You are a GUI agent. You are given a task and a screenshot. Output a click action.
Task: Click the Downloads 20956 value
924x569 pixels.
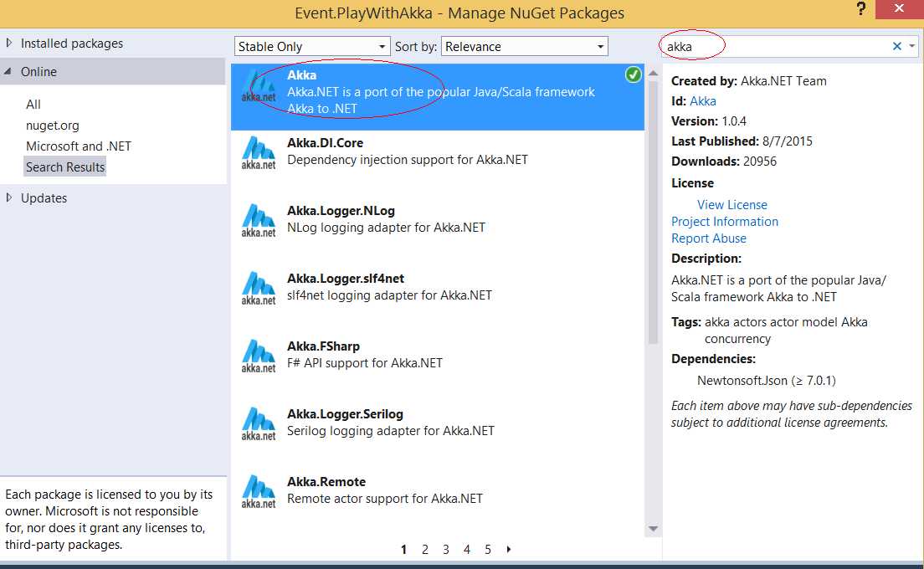tap(760, 161)
